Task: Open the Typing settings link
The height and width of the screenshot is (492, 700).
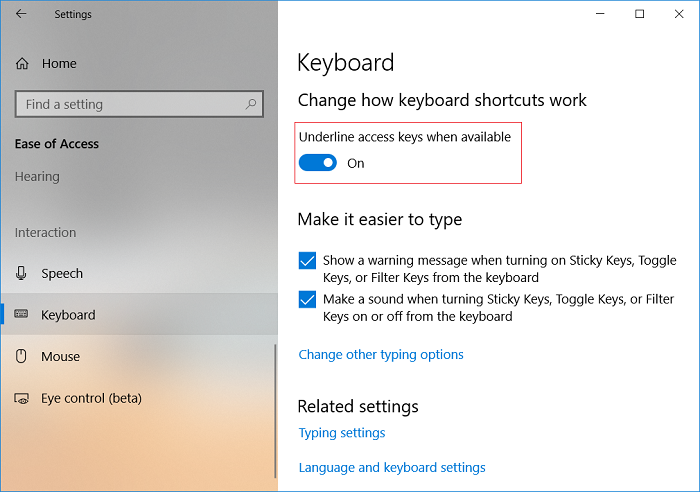Action: click(x=342, y=433)
